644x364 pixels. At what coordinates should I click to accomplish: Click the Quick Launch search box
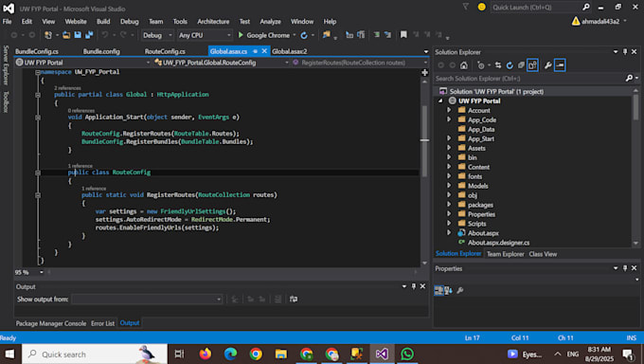click(536, 7)
